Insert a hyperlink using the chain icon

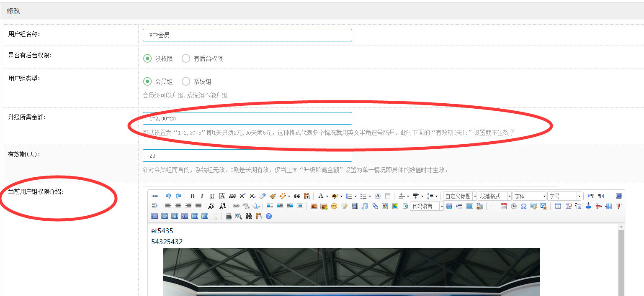click(236, 206)
